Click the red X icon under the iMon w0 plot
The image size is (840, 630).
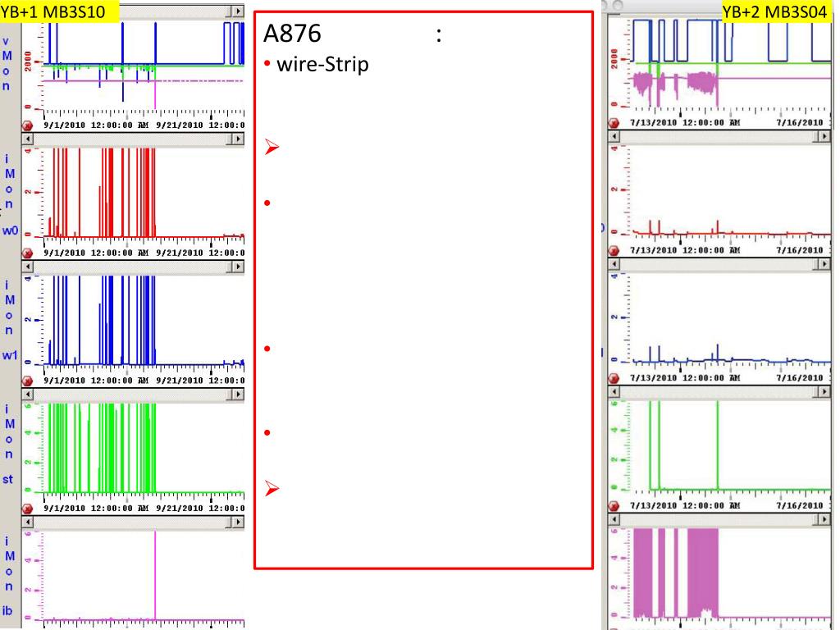tap(27, 253)
